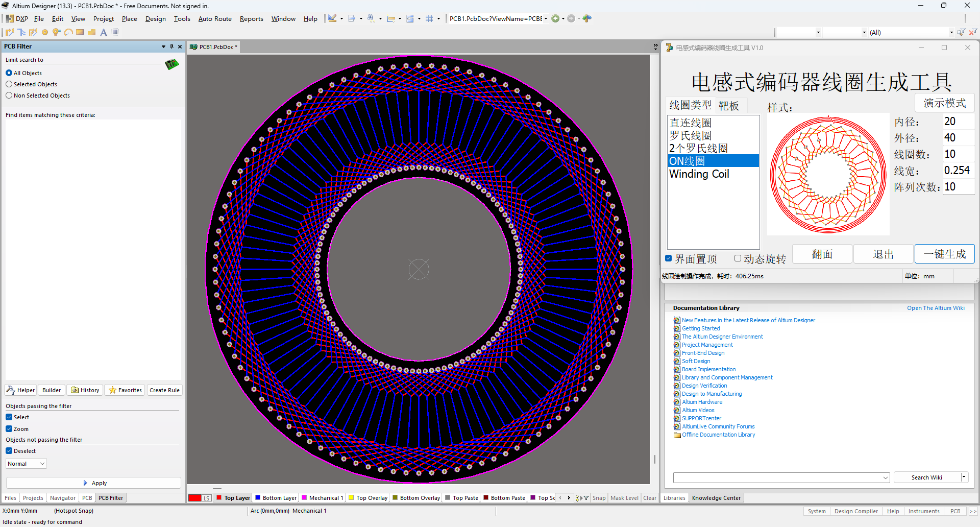This screenshot has width=980, height=527.
Task: Switch to the Bottom Layer tab
Action: pos(279,498)
